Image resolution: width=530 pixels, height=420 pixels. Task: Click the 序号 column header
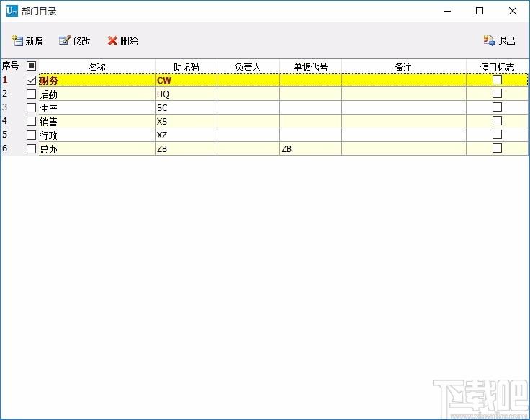coord(11,66)
